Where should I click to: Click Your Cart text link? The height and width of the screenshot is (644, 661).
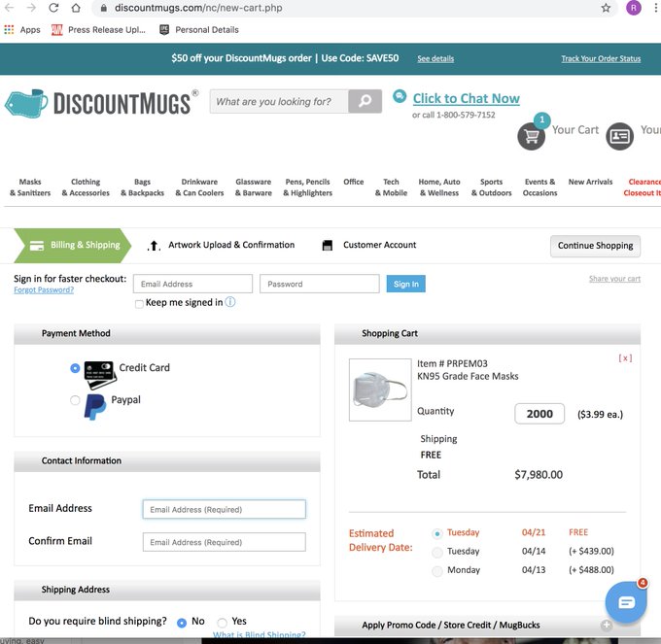575,130
